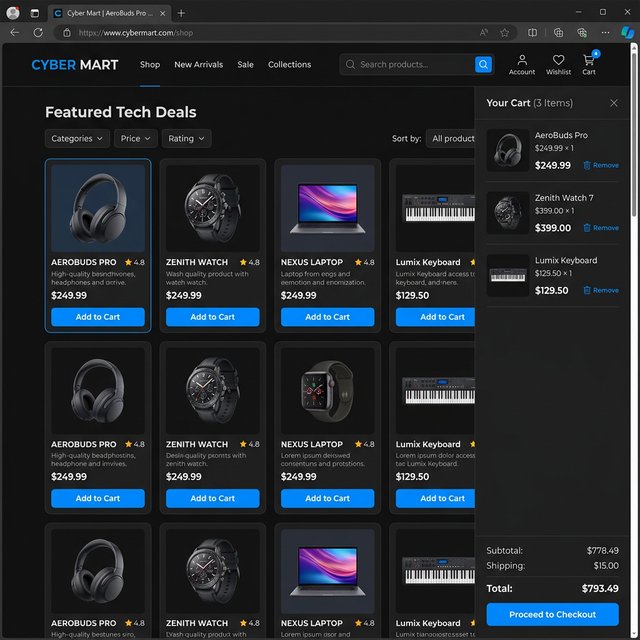The image size is (640, 640).
Task: Open first row Zenith Watch product image
Action: click(x=213, y=208)
